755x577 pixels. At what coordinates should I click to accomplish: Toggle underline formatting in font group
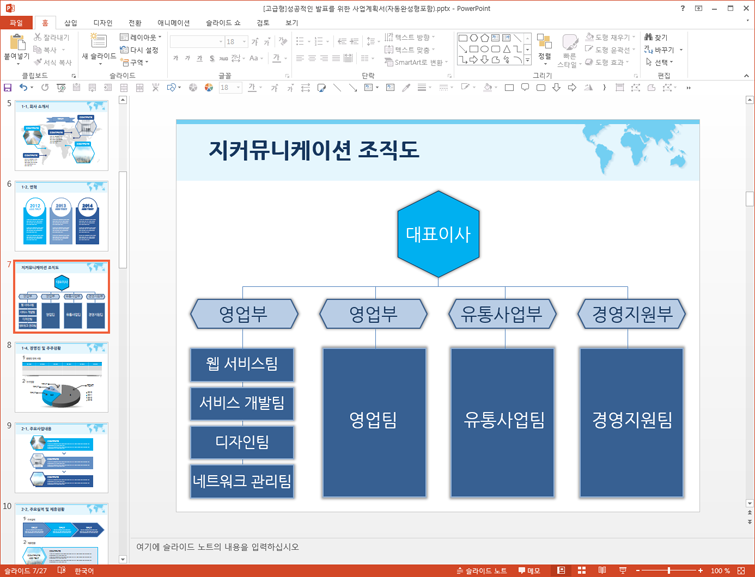click(x=199, y=58)
